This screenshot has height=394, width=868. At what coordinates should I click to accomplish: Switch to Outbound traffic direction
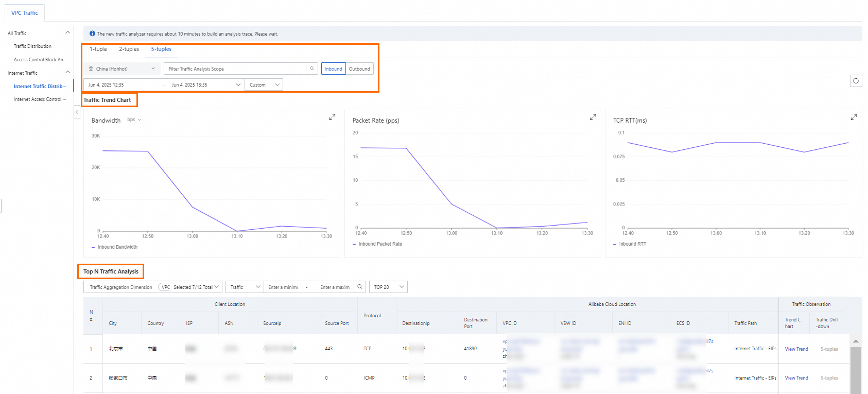click(359, 68)
